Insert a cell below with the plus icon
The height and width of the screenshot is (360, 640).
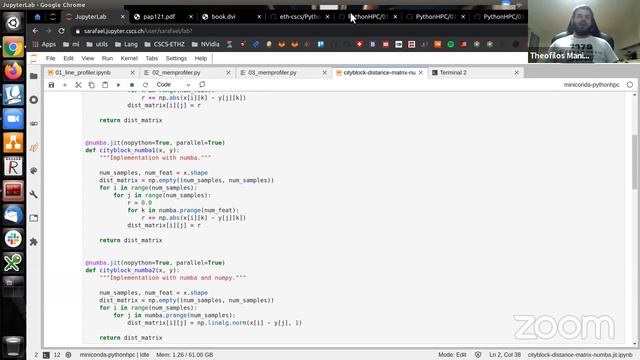[64, 85]
